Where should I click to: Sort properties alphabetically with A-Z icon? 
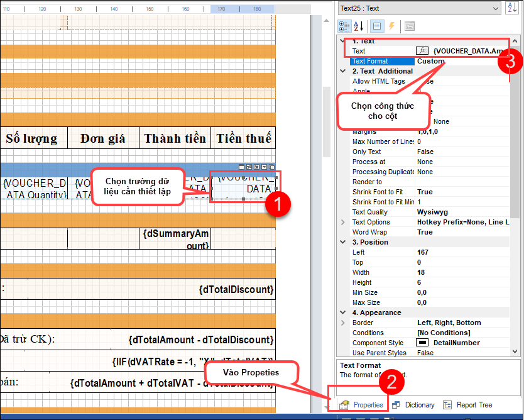[x=359, y=26]
